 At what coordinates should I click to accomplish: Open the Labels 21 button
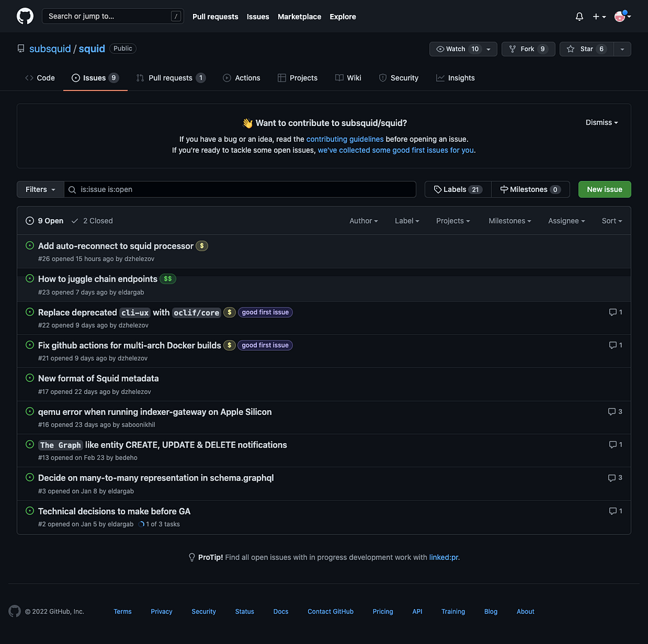pos(458,189)
